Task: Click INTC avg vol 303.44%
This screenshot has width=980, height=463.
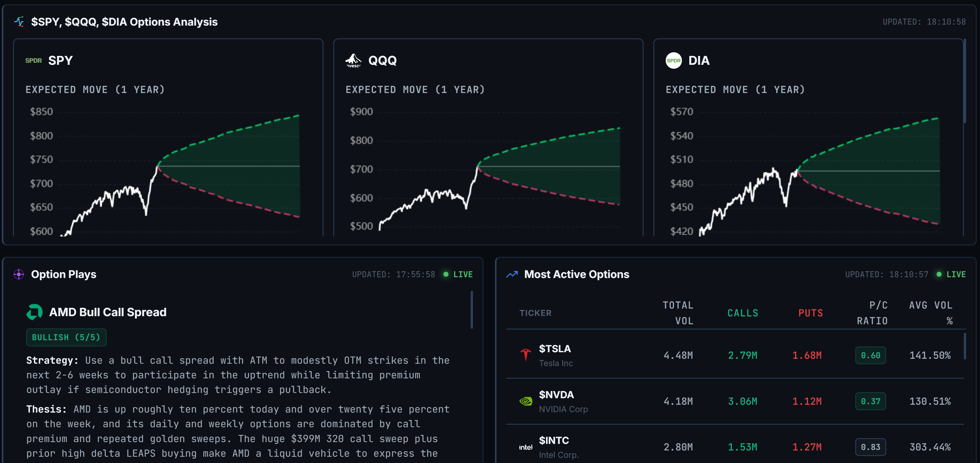Action: [930, 447]
